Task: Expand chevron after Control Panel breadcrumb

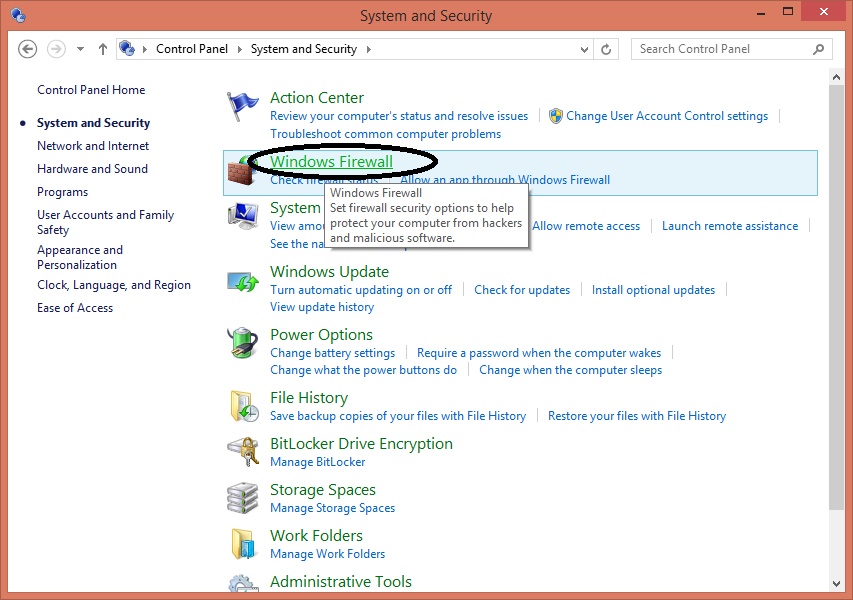Action: pyautogui.click(x=239, y=50)
